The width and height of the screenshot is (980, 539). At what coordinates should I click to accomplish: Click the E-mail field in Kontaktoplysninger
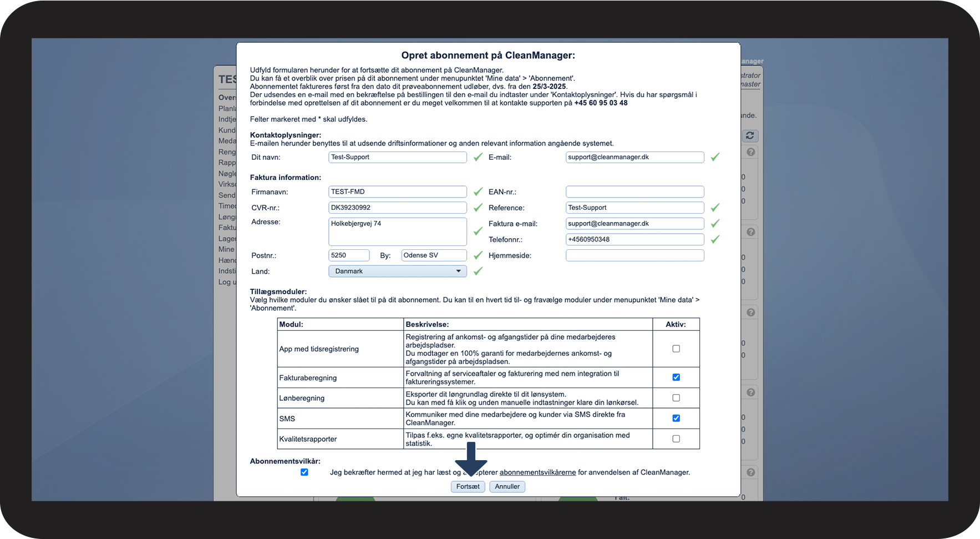point(635,157)
